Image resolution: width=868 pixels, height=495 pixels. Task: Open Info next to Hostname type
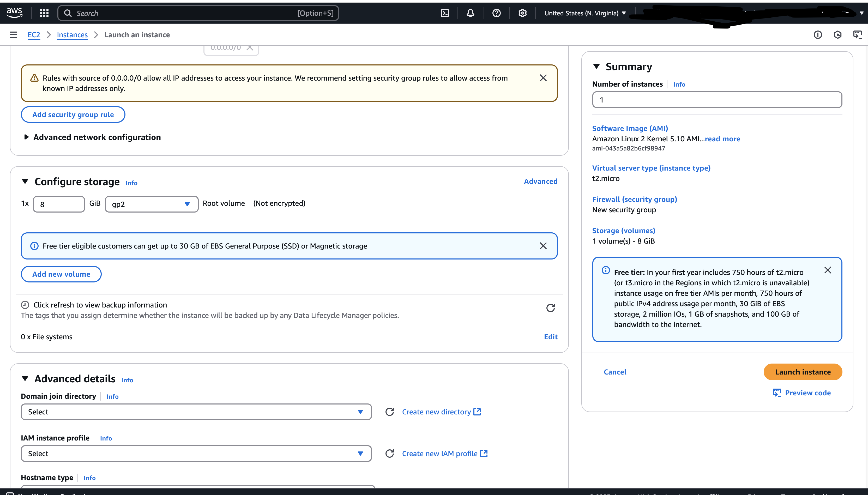pyautogui.click(x=89, y=478)
